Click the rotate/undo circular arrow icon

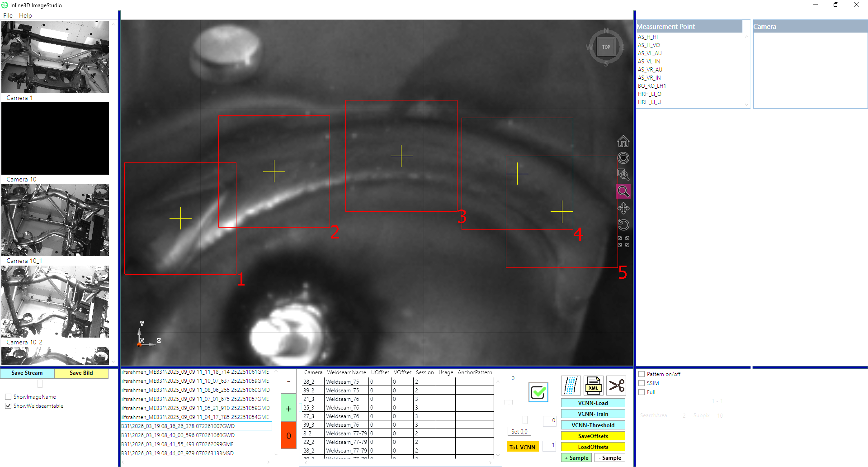[x=623, y=225]
